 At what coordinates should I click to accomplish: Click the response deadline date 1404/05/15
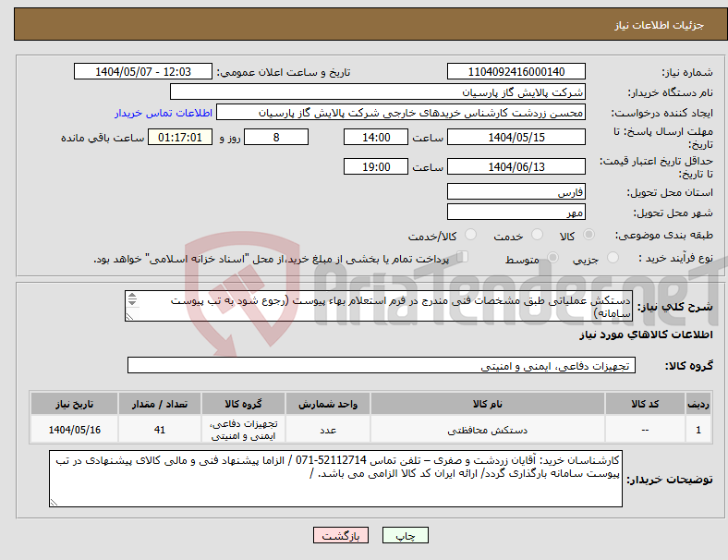[x=516, y=138]
